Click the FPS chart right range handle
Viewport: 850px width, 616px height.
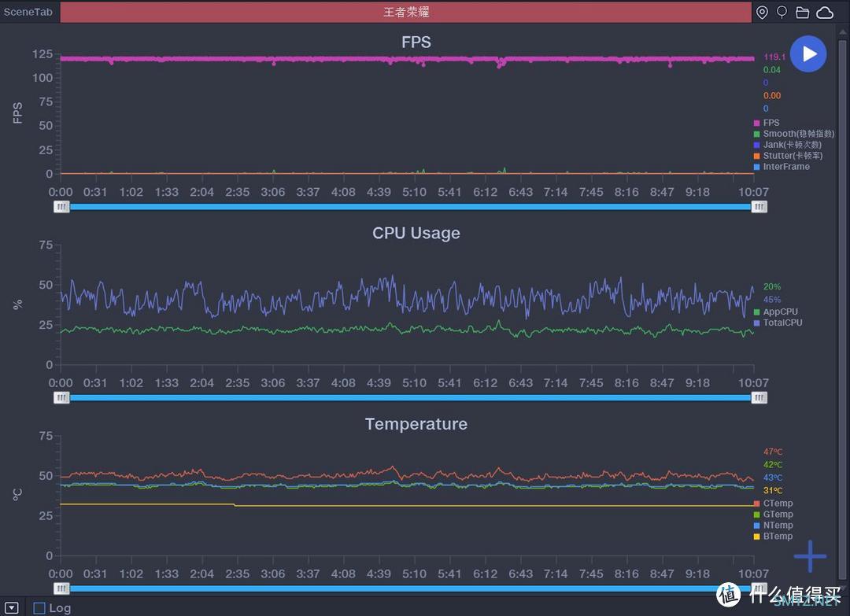tap(759, 206)
